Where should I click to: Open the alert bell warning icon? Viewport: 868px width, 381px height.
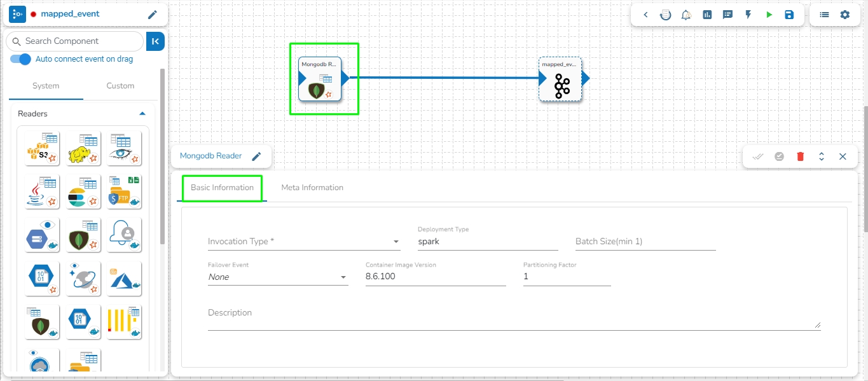(686, 15)
